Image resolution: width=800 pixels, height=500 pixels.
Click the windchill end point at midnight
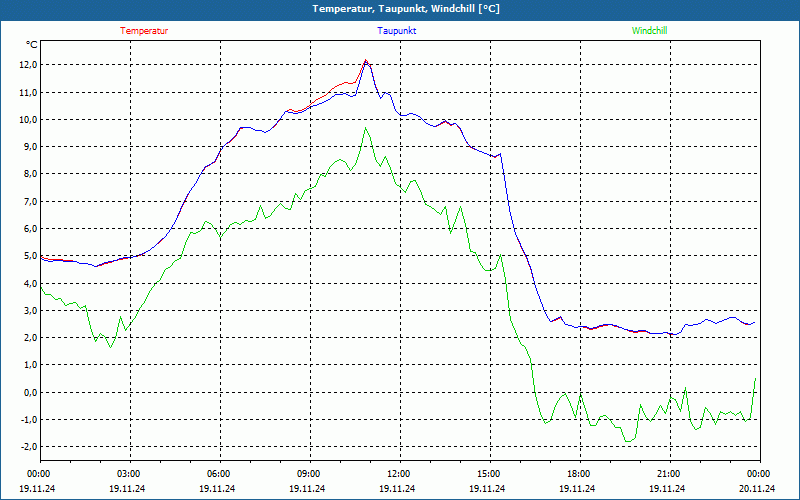755,379
